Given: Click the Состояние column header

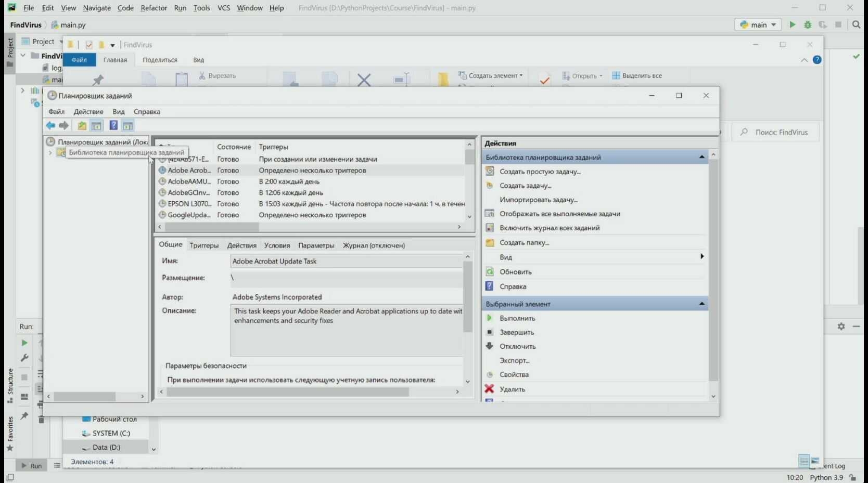Looking at the screenshot, I should [x=234, y=147].
